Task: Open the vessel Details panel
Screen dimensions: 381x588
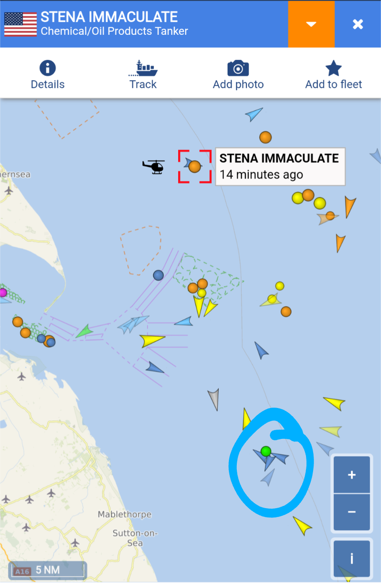Action: (48, 75)
